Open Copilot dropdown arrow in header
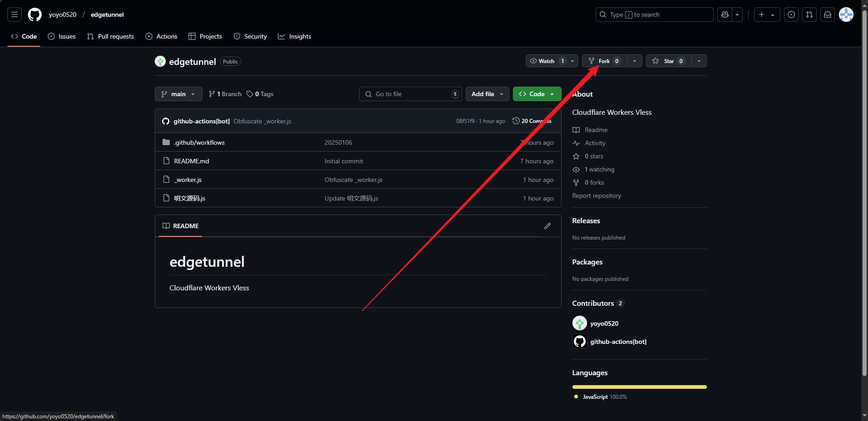 (x=737, y=15)
